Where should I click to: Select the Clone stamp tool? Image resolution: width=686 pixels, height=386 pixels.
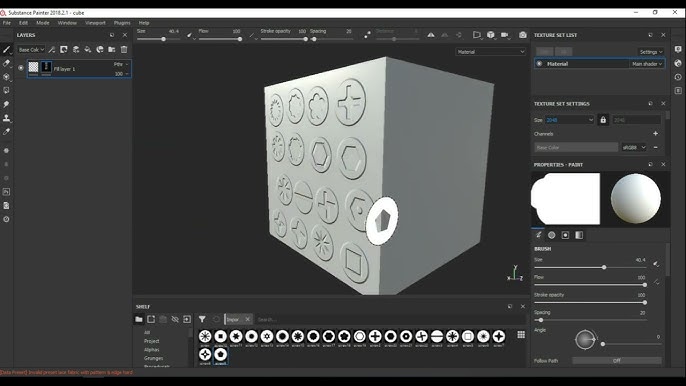click(x=7, y=118)
